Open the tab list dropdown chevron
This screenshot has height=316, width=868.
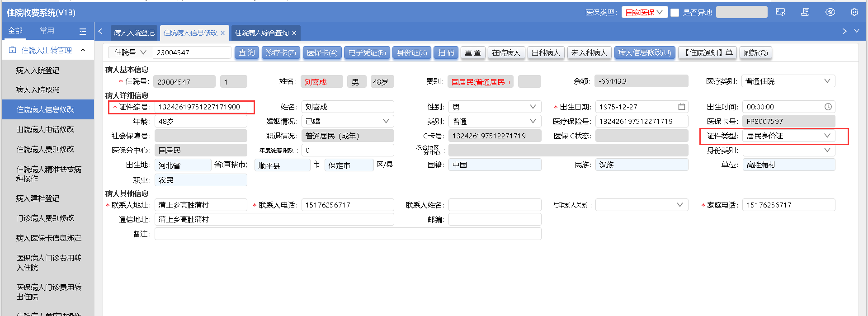[857, 31]
